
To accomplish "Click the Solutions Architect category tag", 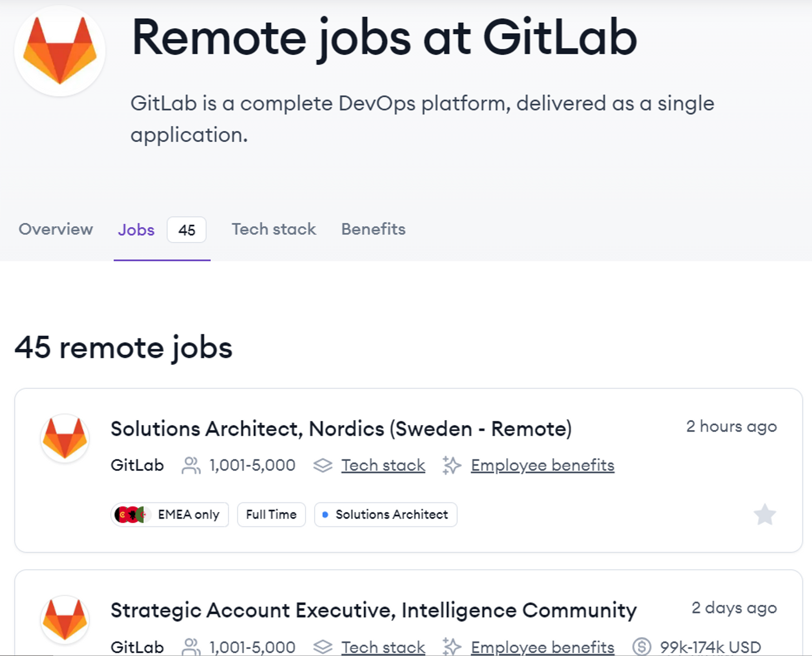I will point(386,515).
